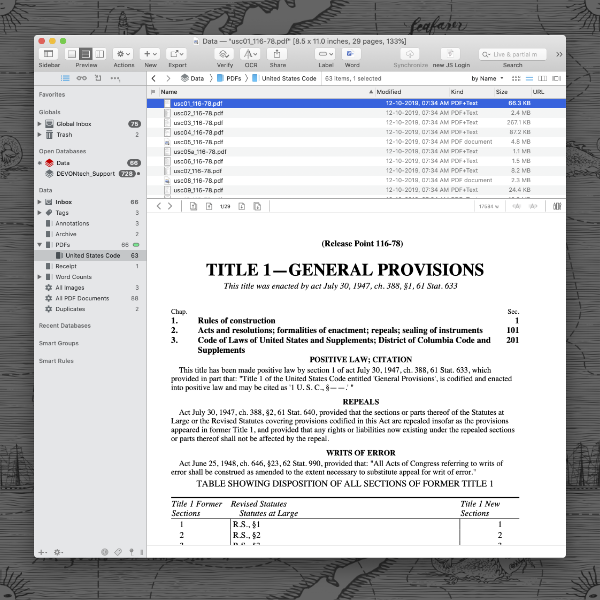The height and width of the screenshot is (600, 600).
Task: Click the sidebar plus add button
Action: (x=42, y=552)
